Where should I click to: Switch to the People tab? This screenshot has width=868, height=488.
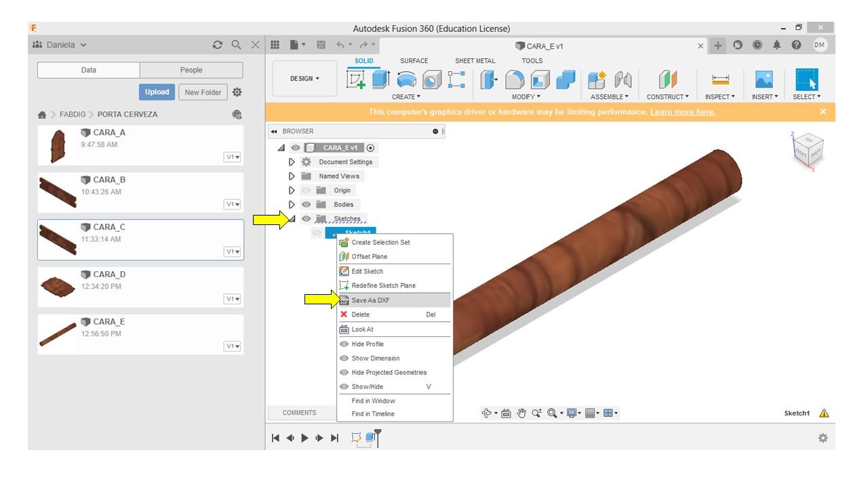click(x=191, y=70)
